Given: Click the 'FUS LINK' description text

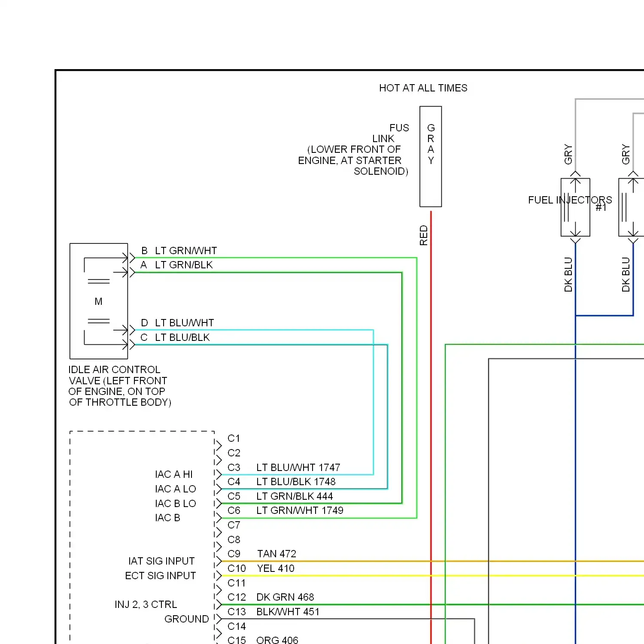Looking at the screenshot, I should point(353,149).
